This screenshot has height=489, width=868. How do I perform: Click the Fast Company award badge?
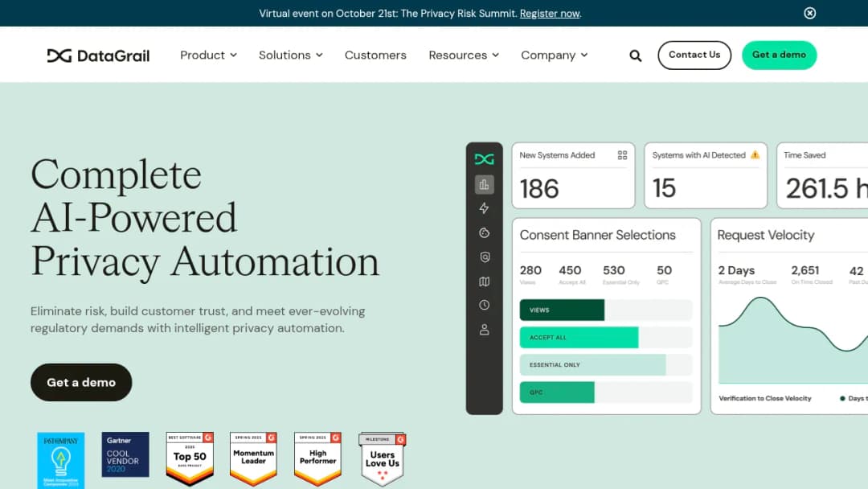[x=61, y=460]
